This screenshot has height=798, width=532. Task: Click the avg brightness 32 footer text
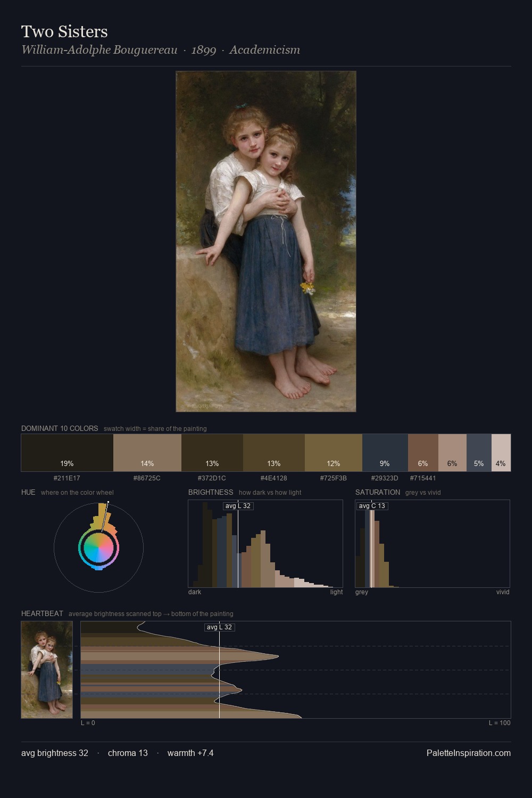55,753
